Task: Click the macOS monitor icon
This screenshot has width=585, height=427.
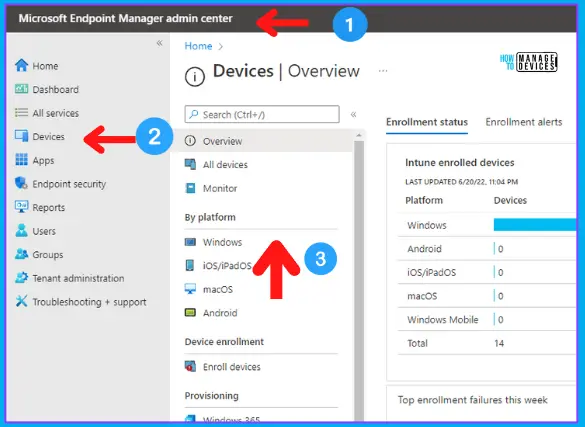Action: point(190,289)
